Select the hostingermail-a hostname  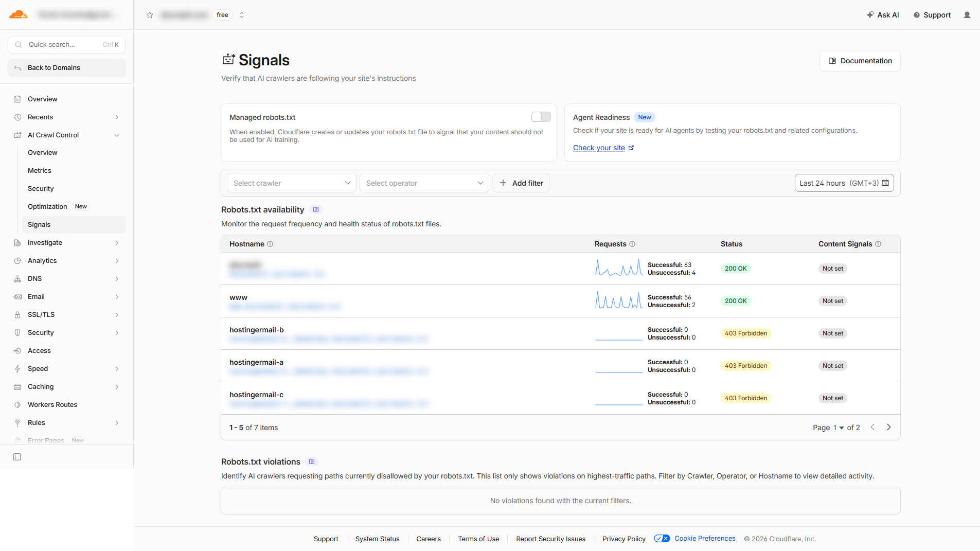256,363
